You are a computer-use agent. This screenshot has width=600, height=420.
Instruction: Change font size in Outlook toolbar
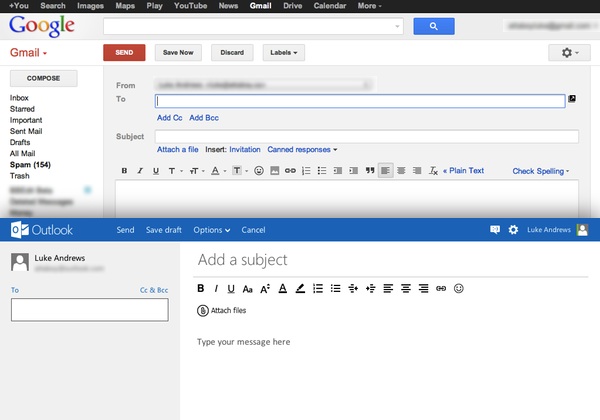(x=265, y=288)
